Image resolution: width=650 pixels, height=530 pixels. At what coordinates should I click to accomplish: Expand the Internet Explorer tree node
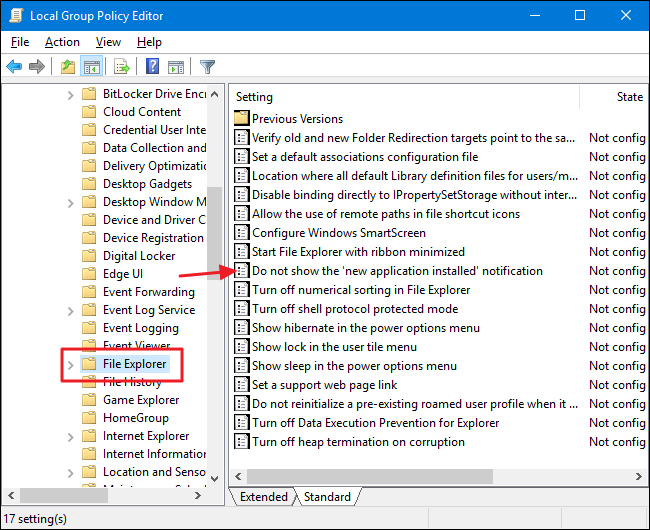point(70,437)
